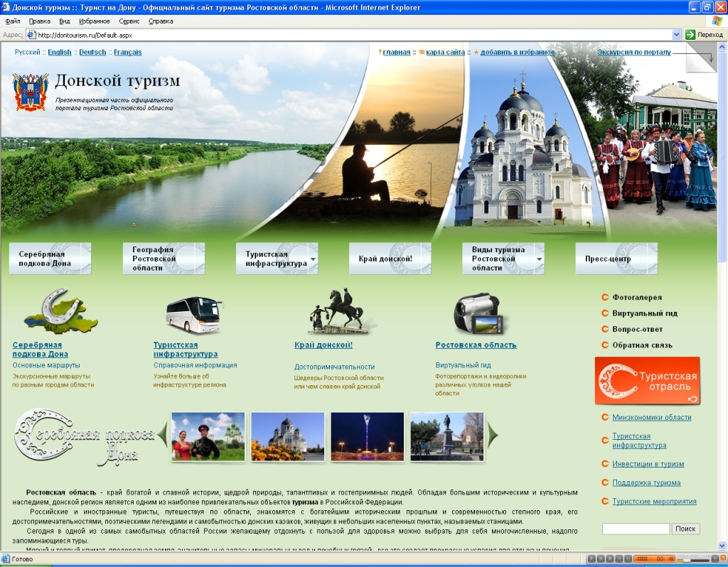
Task: Open the Вид menu
Action: click(x=65, y=21)
